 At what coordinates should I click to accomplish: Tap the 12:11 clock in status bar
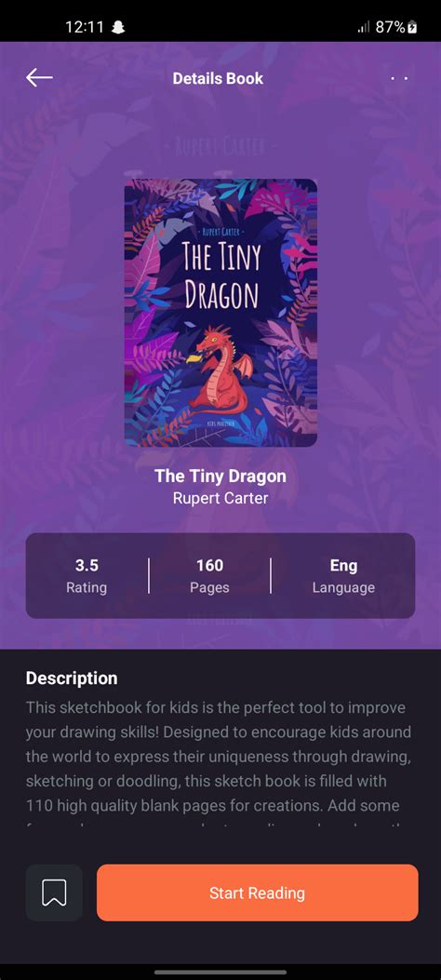[x=85, y=28]
